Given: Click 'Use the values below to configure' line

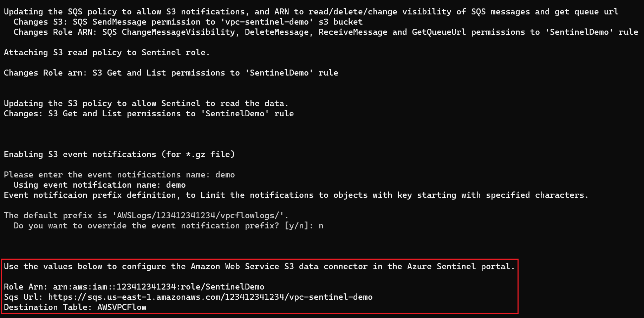Looking at the screenshot, I should coord(259,266).
